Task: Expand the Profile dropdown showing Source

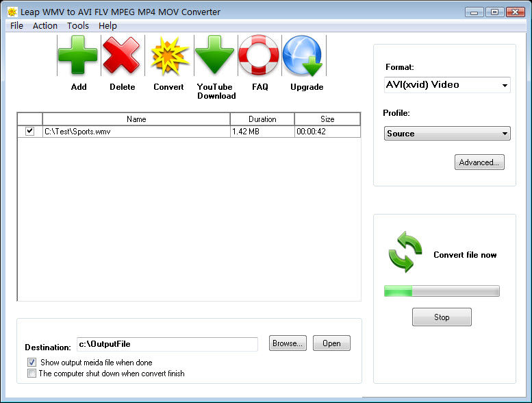Action: click(x=447, y=134)
